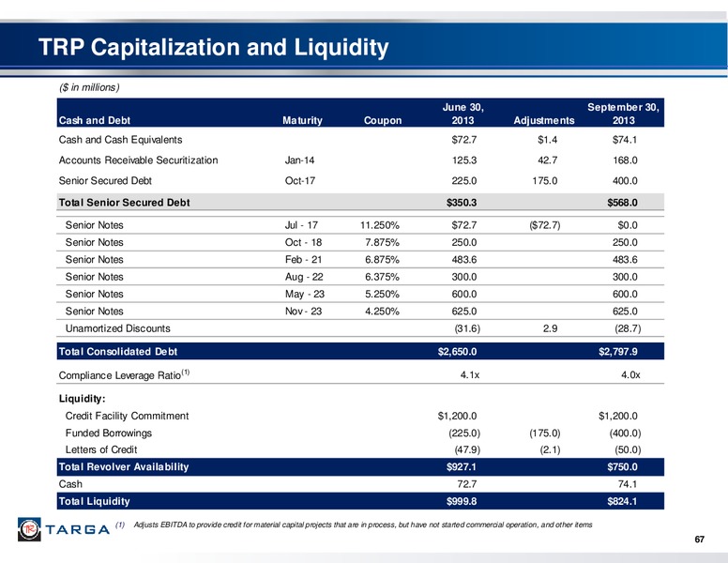728x563 pixels.
Task: Click the Targa logo in the footer
Action: click(64, 529)
